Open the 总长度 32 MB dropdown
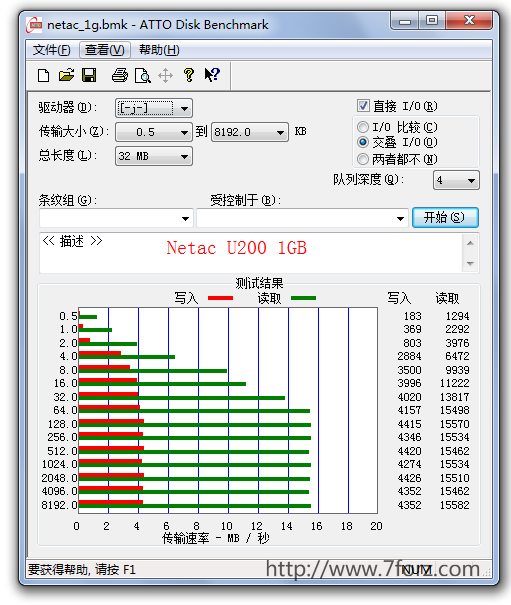This screenshot has width=511, height=605. [x=154, y=156]
